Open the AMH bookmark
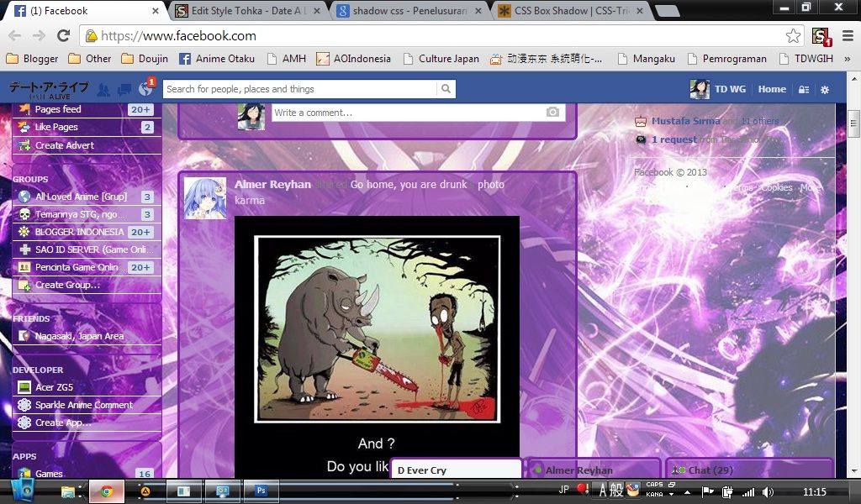Screen dimensions: 861x504 tap(287, 59)
